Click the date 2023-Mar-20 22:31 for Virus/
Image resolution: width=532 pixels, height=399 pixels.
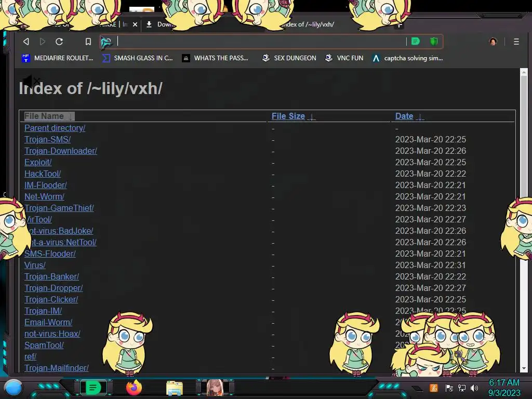tap(431, 265)
